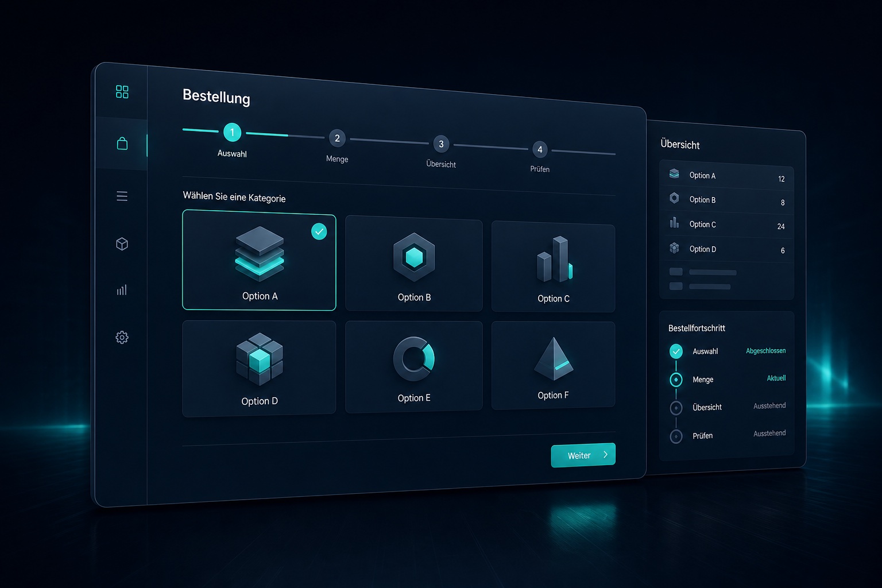Click the current-step circle next to Menge progress
This screenshot has width=882, height=588.
[x=676, y=380]
